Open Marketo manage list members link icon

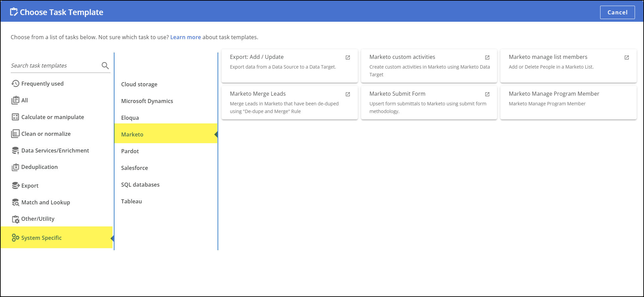pyautogui.click(x=627, y=58)
